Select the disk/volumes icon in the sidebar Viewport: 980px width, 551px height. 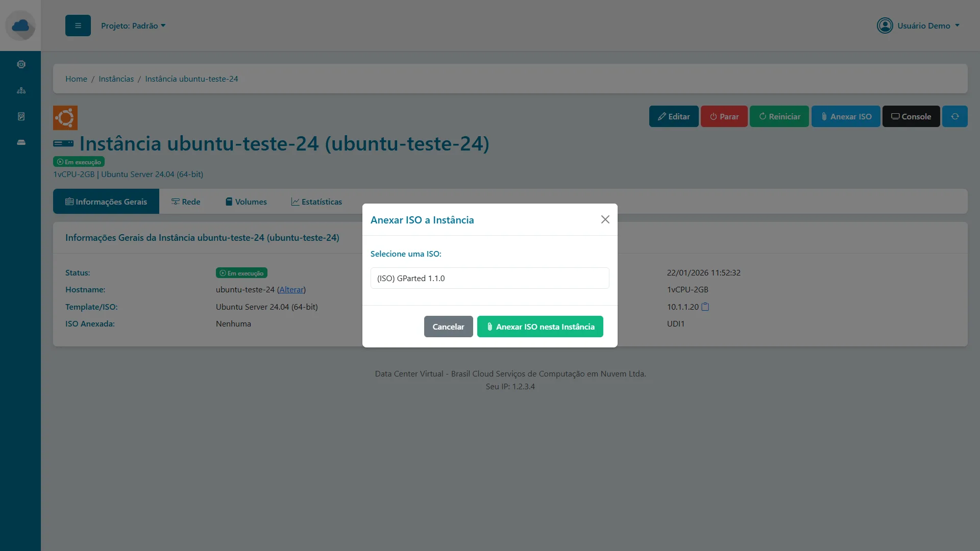21,116
